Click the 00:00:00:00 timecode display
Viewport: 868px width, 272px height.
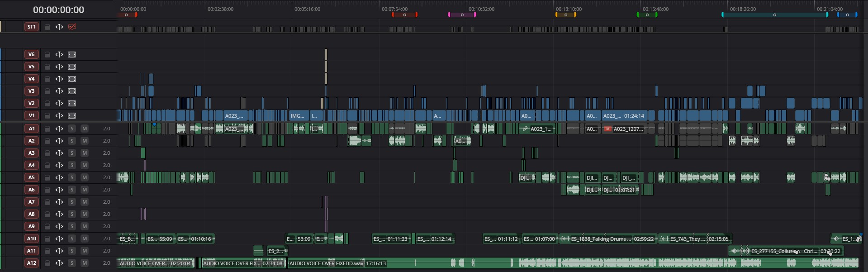click(x=58, y=10)
